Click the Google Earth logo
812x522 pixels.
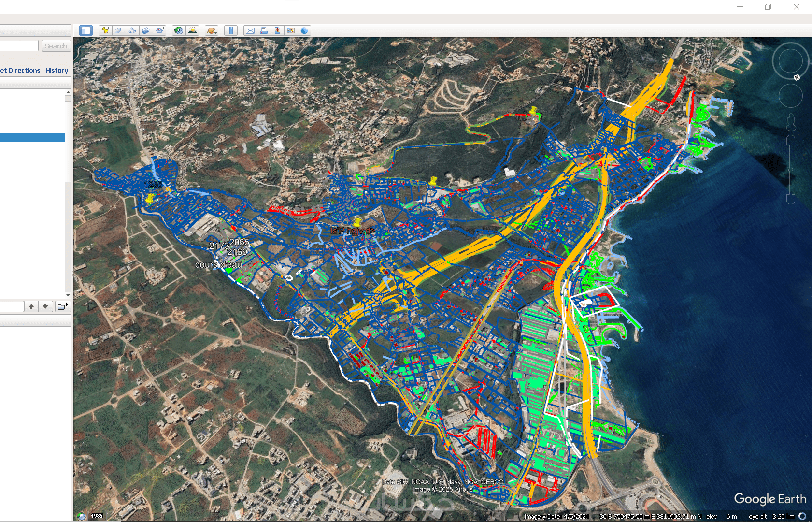770,499
